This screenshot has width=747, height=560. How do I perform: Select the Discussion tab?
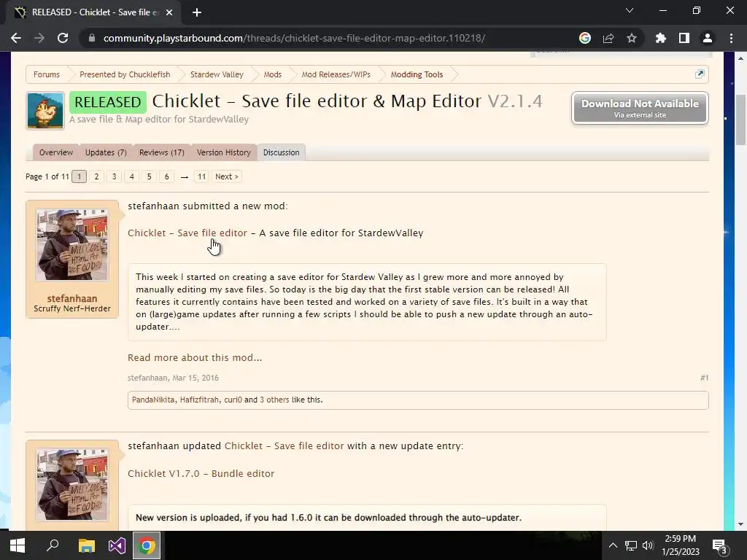tap(281, 152)
